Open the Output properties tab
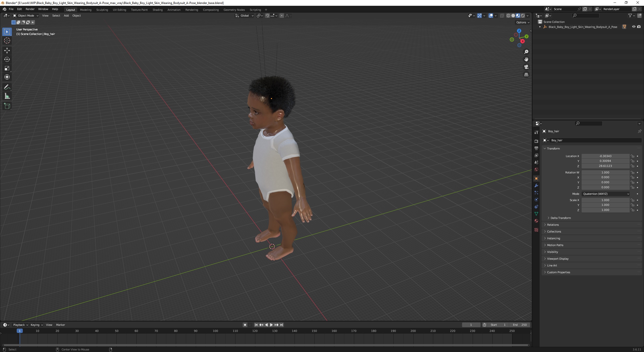Viewport: 644px width, 352px height. click(x=536, y=148)
